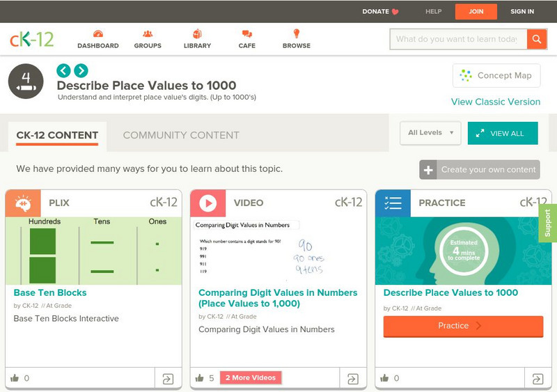Screen dimensions: 557x392
Task: Open the Practice estimated time thumbnail
Action: [x=463, y=251]
